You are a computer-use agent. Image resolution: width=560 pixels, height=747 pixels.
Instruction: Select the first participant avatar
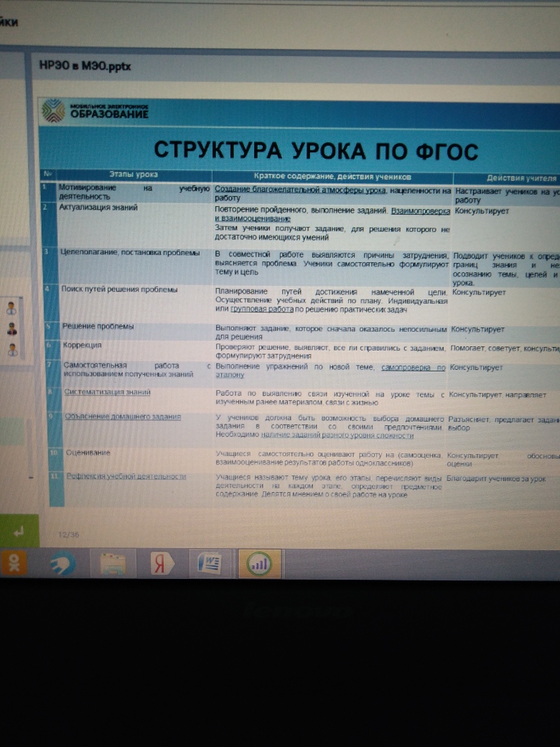(11, 308)
